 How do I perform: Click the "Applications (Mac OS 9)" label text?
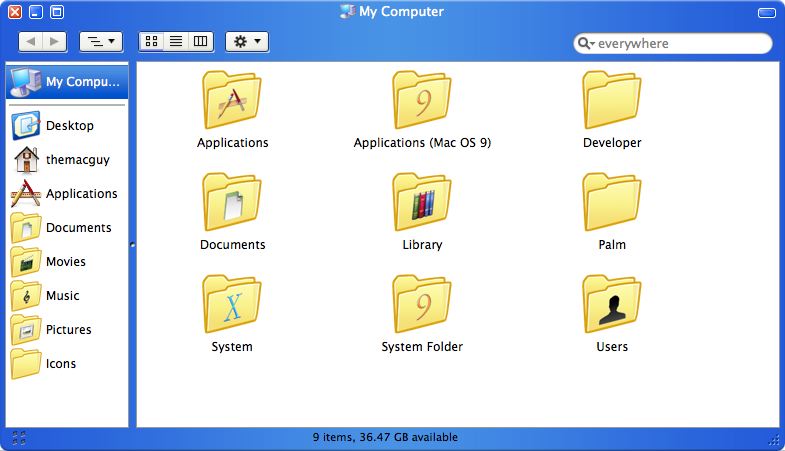click(422, 143)
